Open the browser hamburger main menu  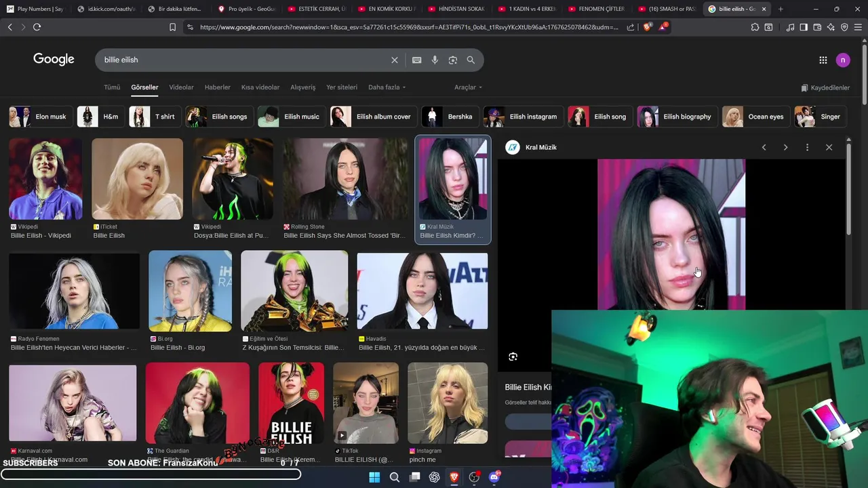(858, 27)
